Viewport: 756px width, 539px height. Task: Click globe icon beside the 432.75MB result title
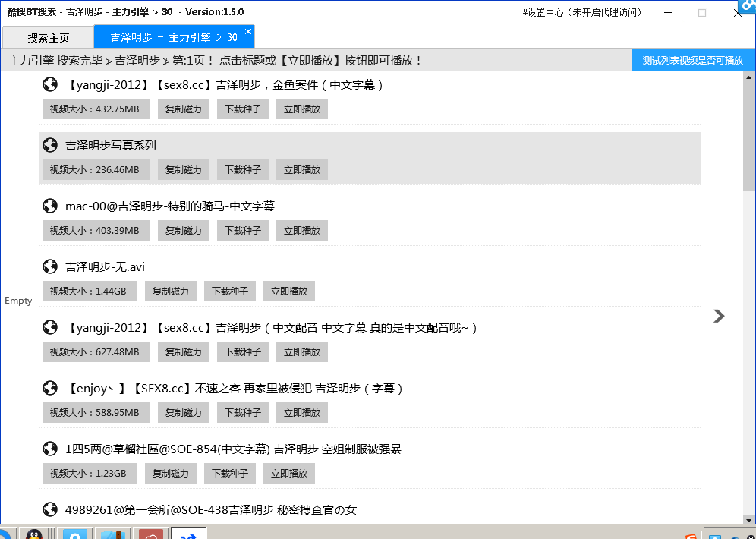[x=50, y=85]
